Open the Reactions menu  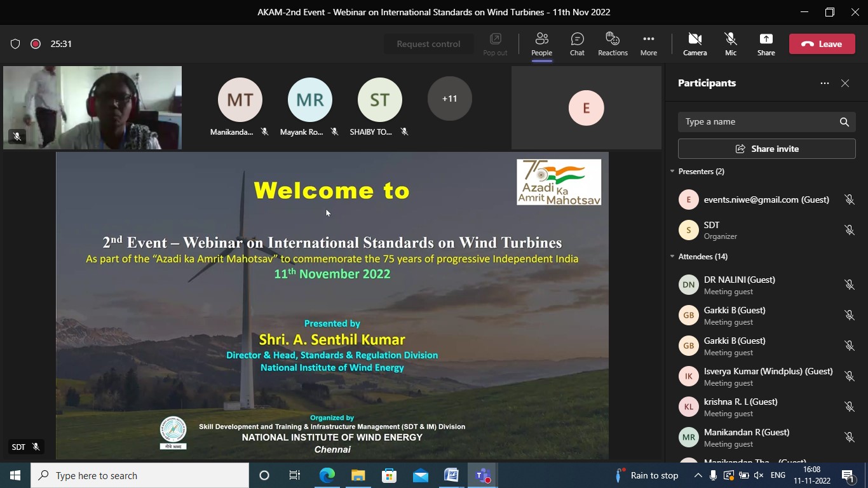(613, 44)
